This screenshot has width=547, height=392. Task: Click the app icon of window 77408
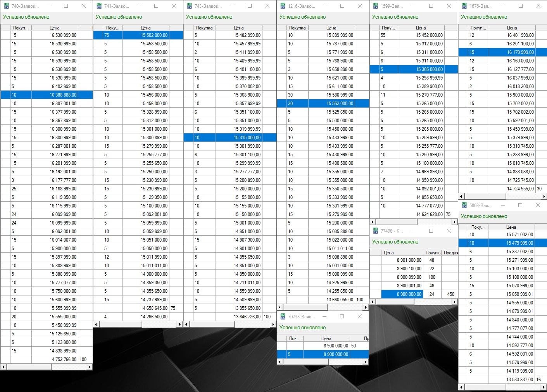375,231
